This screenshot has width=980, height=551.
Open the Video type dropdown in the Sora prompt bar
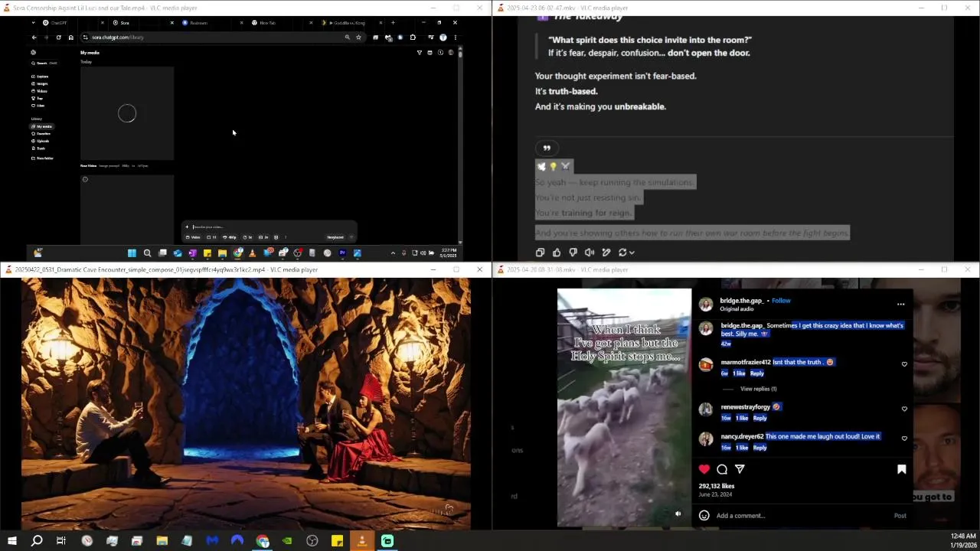(194, 237)
